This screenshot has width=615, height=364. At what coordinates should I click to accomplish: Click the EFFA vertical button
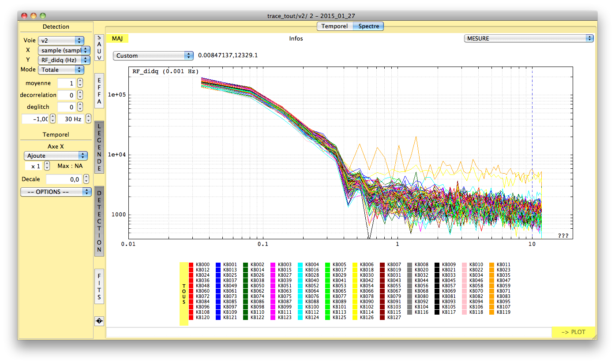(x=99, y=91)
